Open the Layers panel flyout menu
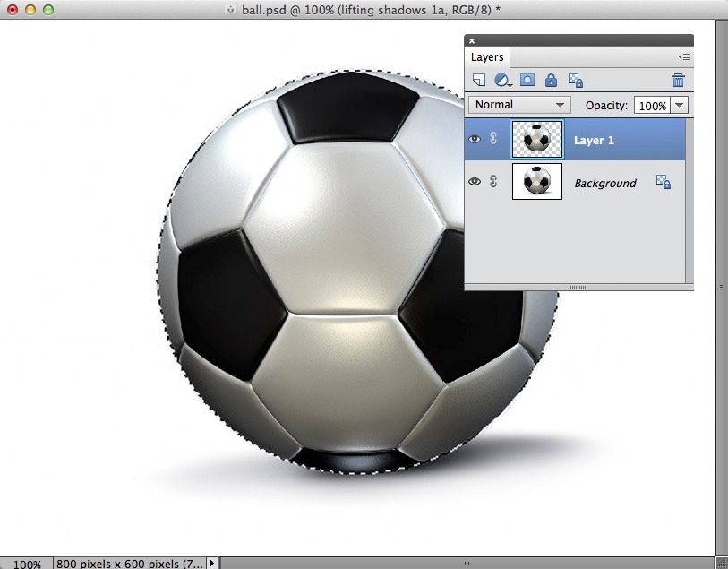The width and height of the screenshot is (728, 569). coord(683,56)
